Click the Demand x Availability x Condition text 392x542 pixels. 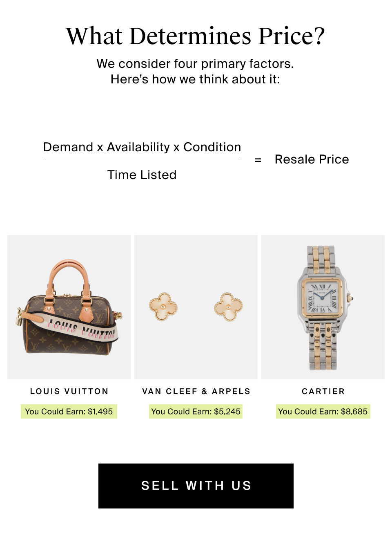(142, 147)
